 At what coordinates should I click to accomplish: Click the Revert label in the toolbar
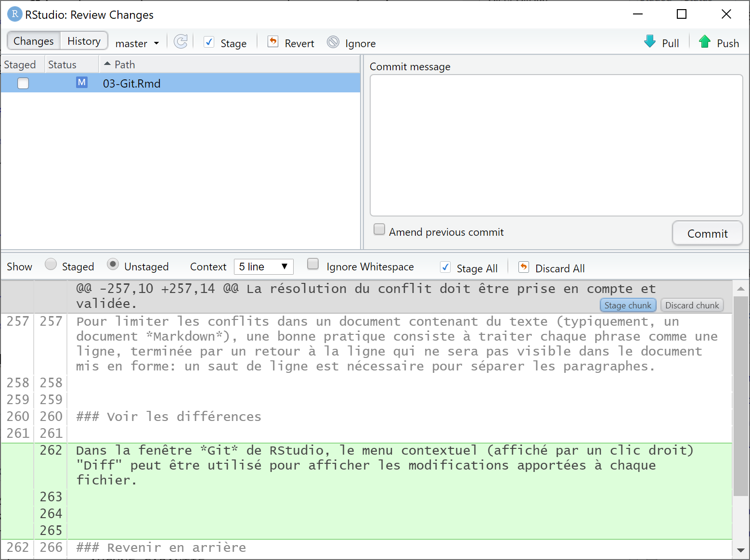[299, 43]
